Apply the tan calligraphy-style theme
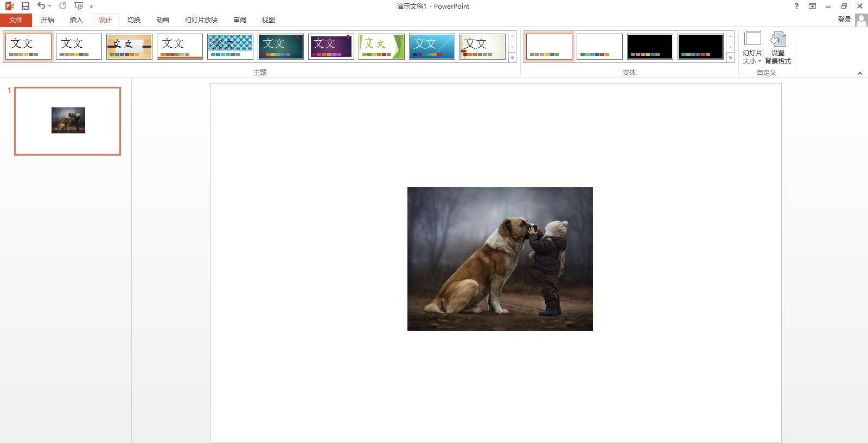 tap(129, 47)
